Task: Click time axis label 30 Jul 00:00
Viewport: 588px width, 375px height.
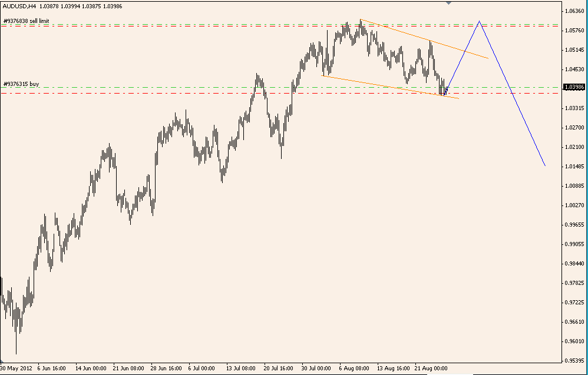Action: click(x=316, y=369)
